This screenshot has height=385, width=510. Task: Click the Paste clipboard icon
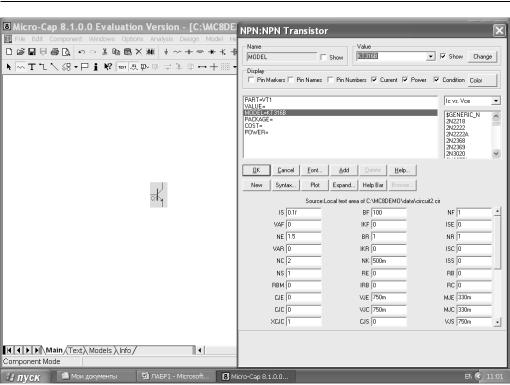(127, 52)
